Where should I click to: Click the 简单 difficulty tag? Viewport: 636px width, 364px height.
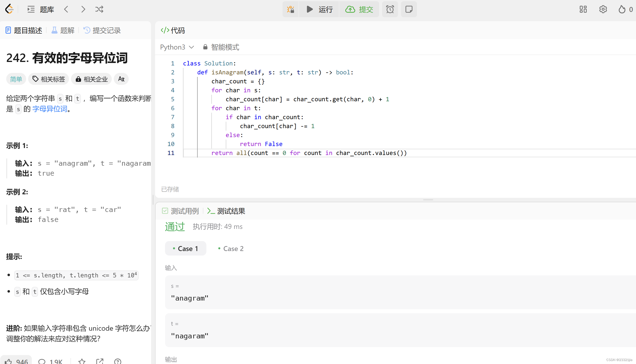pyautogui.click(x=16, y=79)
